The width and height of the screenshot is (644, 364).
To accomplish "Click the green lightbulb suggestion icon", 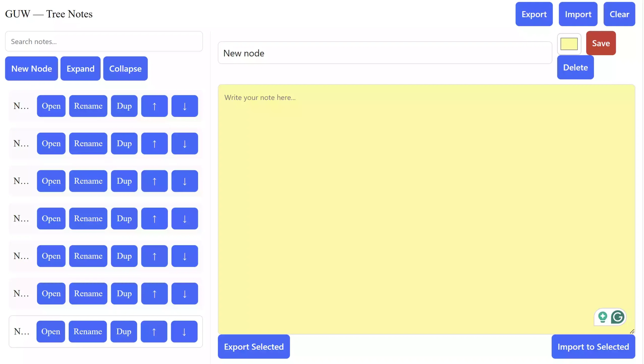I will coord(602,317).
